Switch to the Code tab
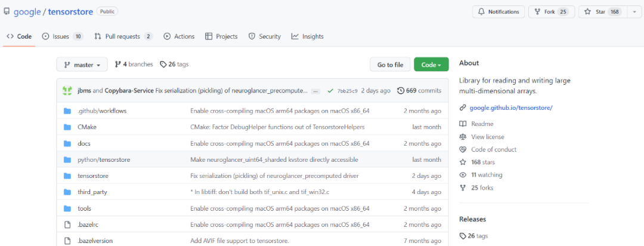Image resolution: width=644 pixels, height=246 pixels. pyautogui.click(x=19, y=36)
